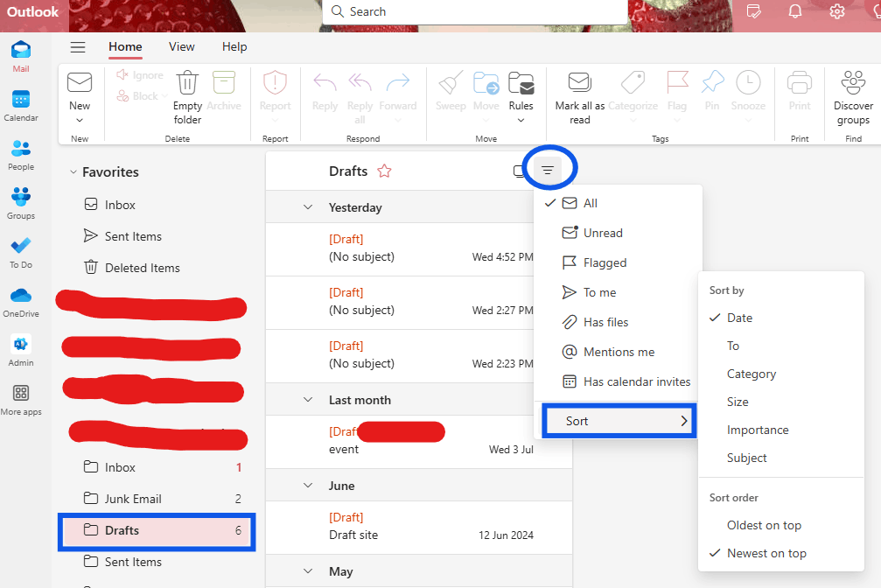Image resolution: width=881 pixels, height=588 pixels.
Task: Click in the Search box
Action: (475, 11)
